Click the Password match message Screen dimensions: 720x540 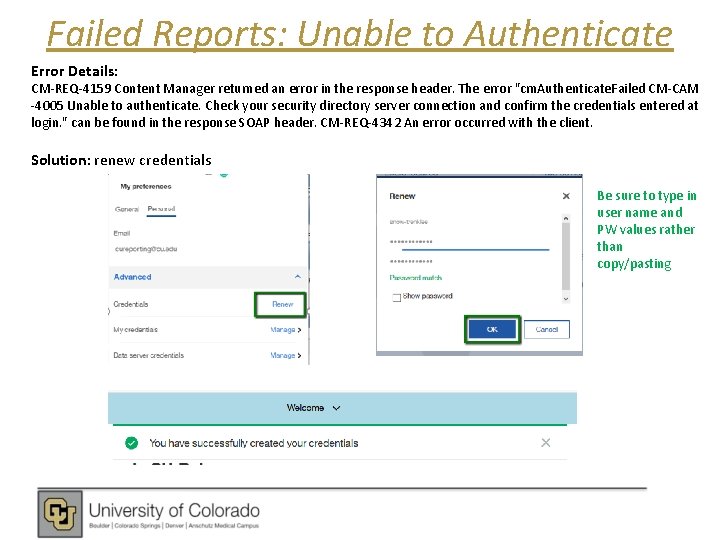[416, 278]
